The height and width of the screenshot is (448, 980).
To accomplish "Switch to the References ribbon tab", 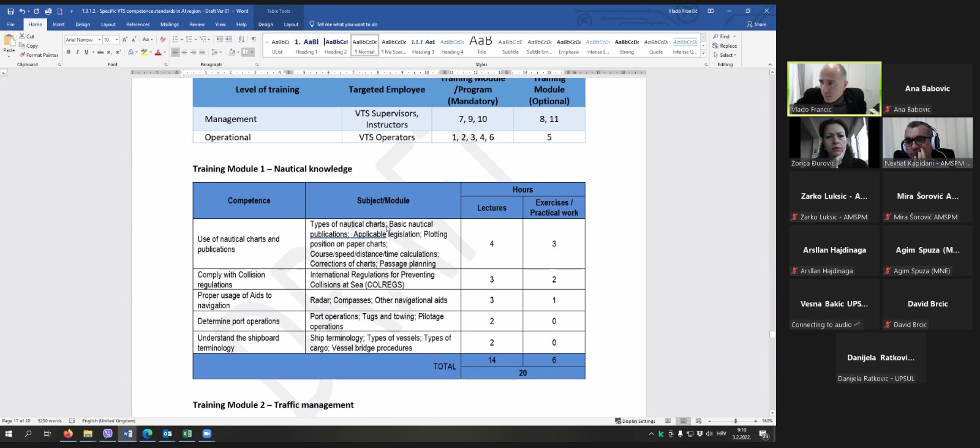I will point(138,25).
